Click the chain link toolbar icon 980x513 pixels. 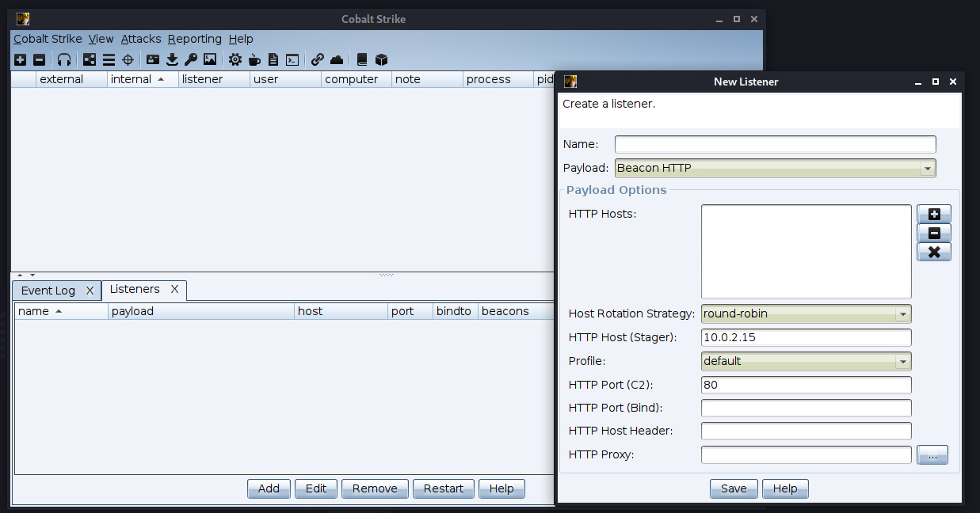(318, 59)
